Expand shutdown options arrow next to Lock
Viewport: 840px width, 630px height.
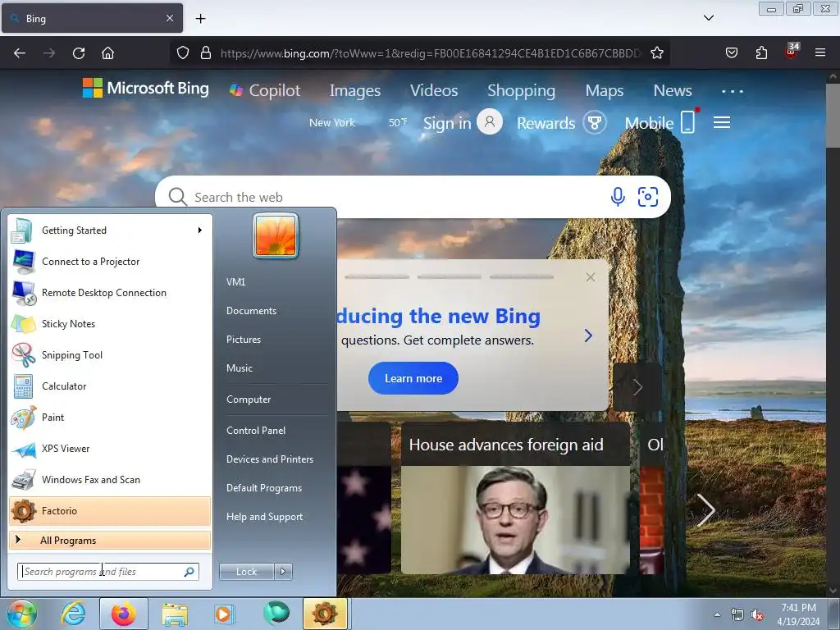coord(283,572)
